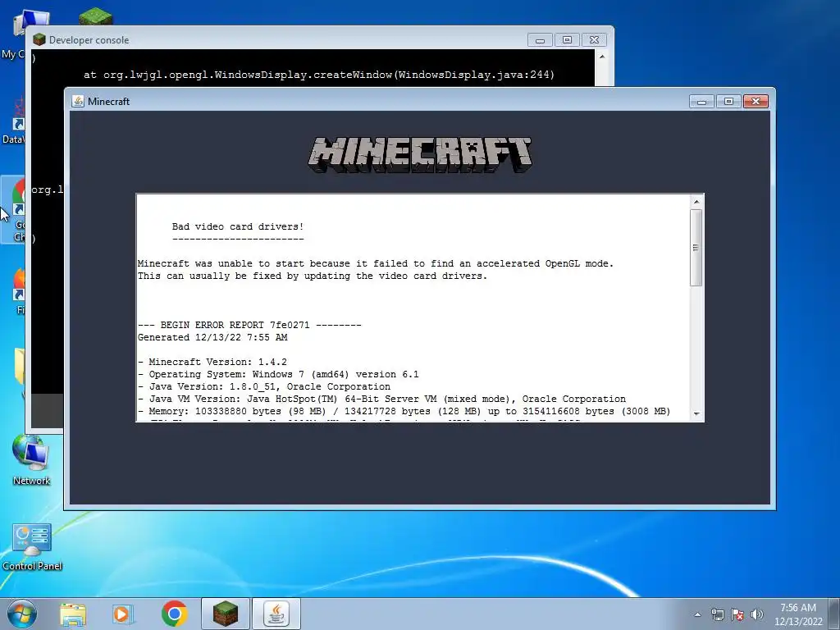Open the volume speaker tray icon

pos(757,614)
